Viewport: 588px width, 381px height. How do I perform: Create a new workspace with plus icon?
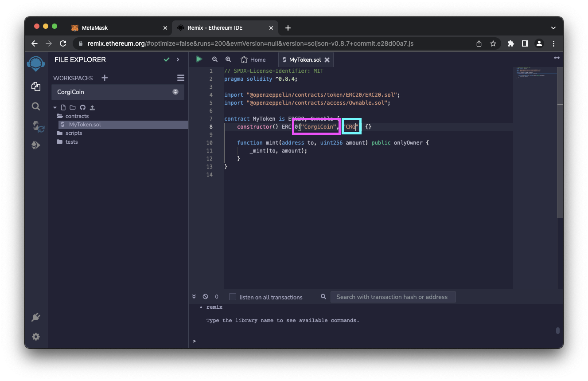click(x=105, y=78)
